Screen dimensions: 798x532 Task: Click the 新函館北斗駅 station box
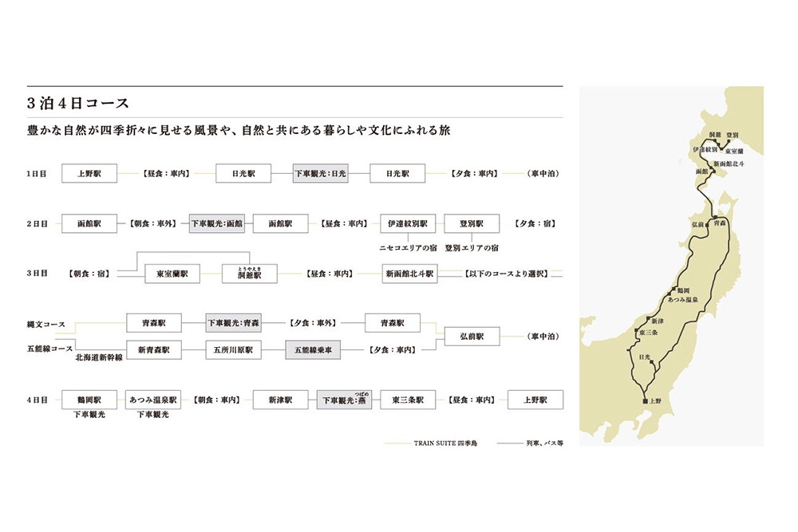(x=409, y=274)
